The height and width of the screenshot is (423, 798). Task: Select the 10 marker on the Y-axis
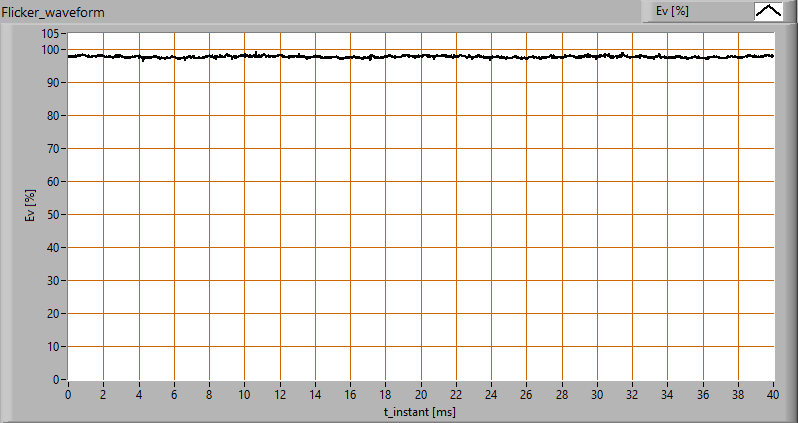click(53, 347)
